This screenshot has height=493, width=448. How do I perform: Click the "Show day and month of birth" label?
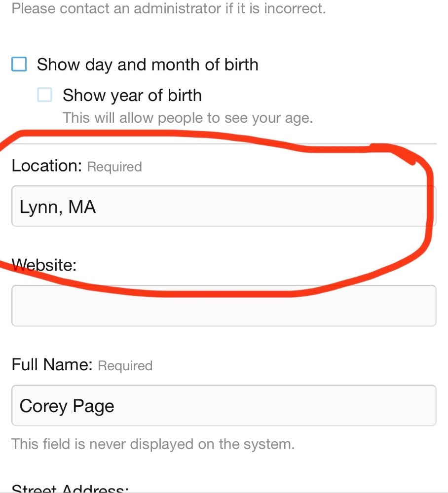point(148,65)
